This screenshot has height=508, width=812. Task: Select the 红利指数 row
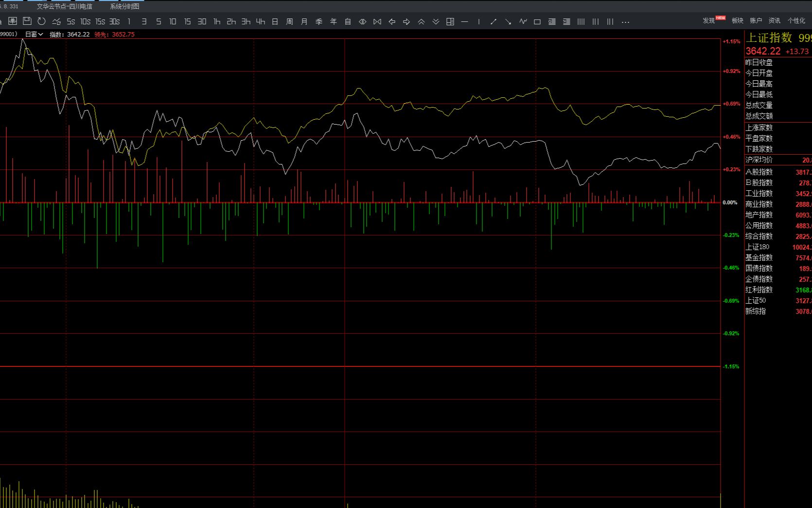click(x=778, y=290)
